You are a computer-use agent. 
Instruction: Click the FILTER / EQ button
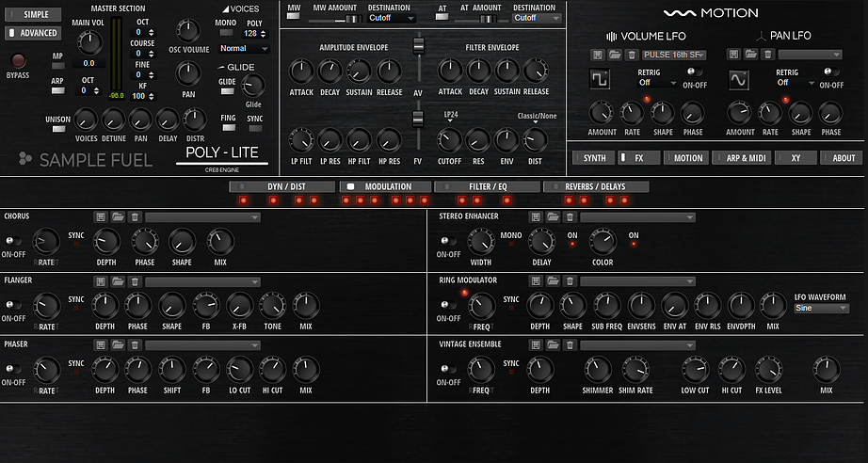tap(487, 187)
